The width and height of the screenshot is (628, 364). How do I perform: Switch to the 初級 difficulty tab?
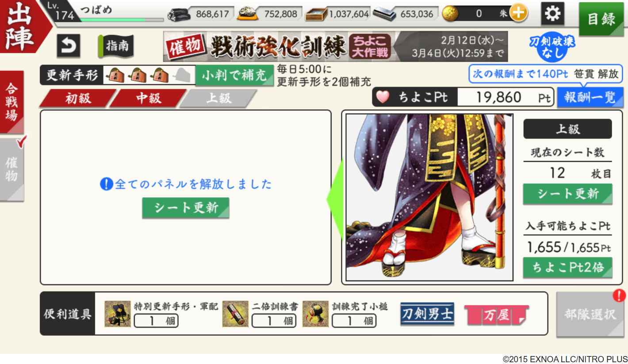78,98
